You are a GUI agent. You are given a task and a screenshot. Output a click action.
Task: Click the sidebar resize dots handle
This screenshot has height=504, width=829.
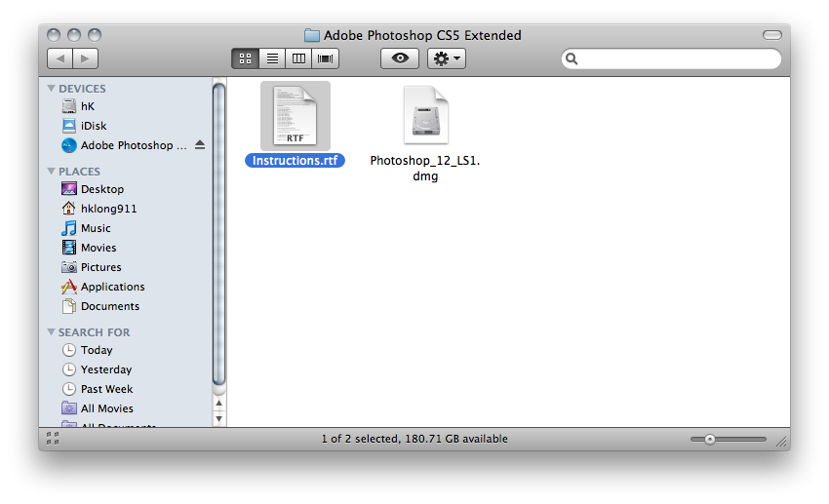click(x=53, y=438)
